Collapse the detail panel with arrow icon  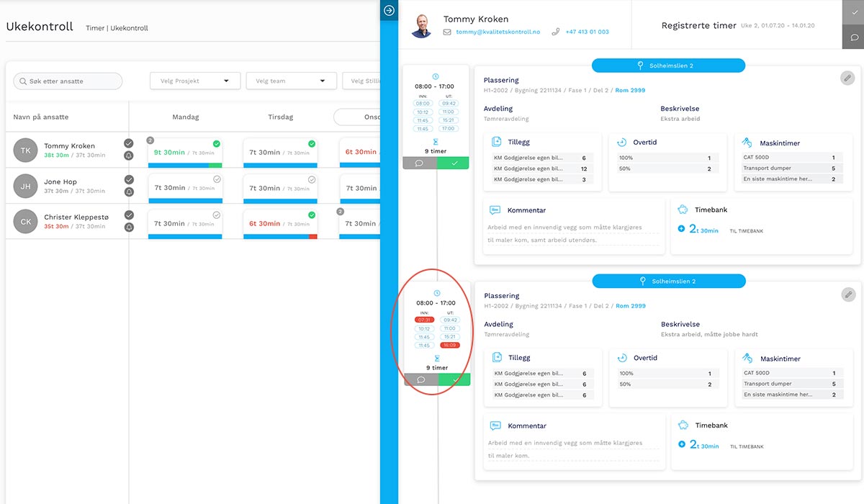point(389,10)
